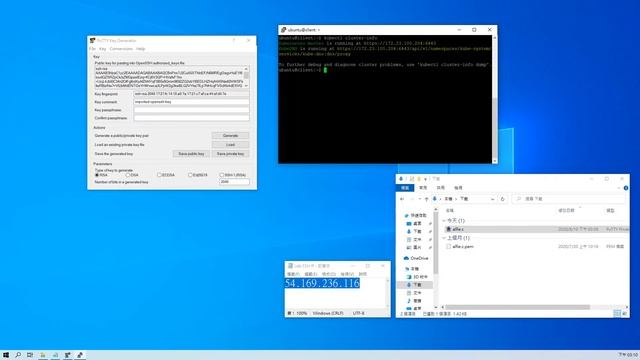Open the Conversions menu in PuTTYgen
The width and height of the screenshot is (640, 360).
click(x=121, y=49)
